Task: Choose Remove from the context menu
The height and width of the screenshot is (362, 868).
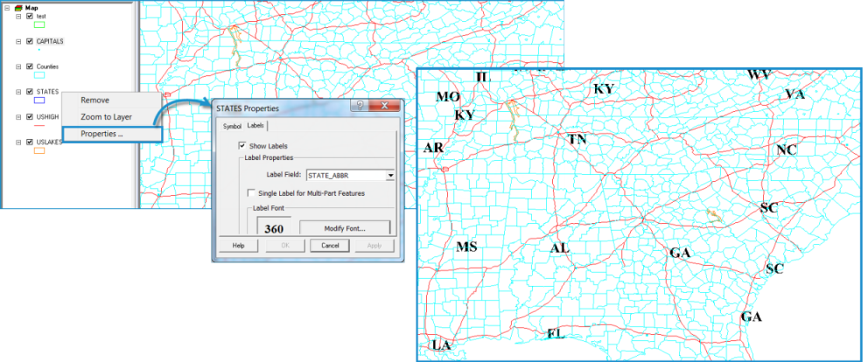Action: [x=111, y=101]
